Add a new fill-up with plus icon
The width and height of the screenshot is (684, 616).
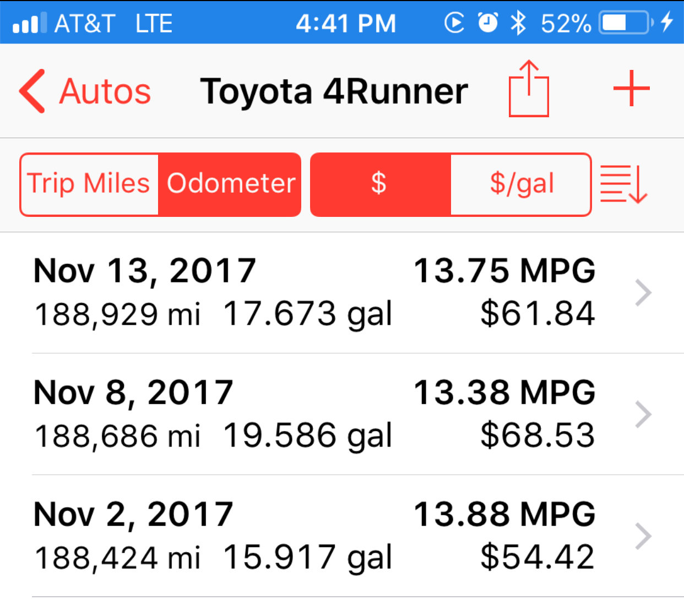click(x=631, y=88)
